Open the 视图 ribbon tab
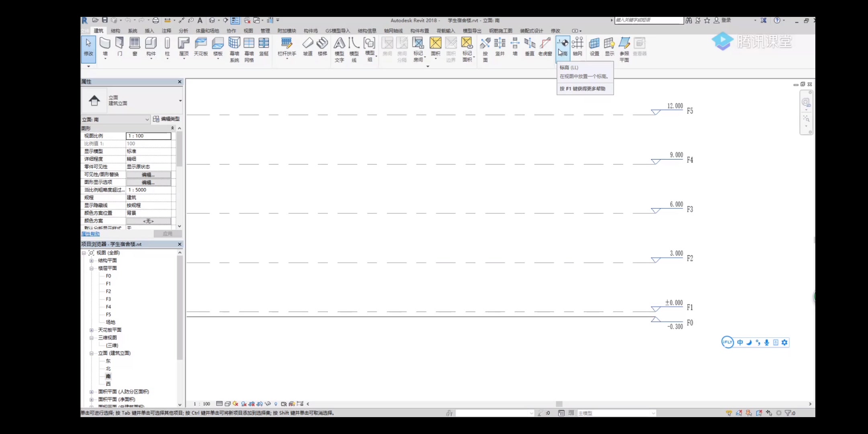 click(248, 31)
